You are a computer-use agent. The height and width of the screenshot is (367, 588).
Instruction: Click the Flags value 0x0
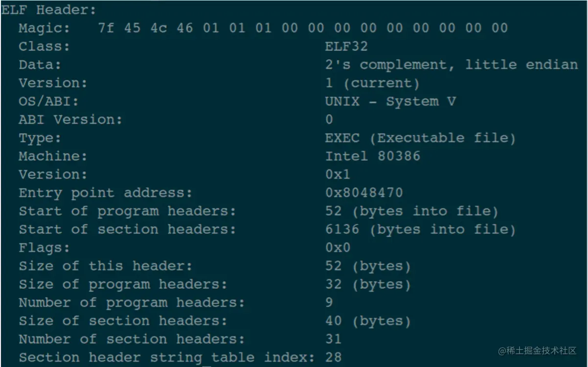point(338,248)
